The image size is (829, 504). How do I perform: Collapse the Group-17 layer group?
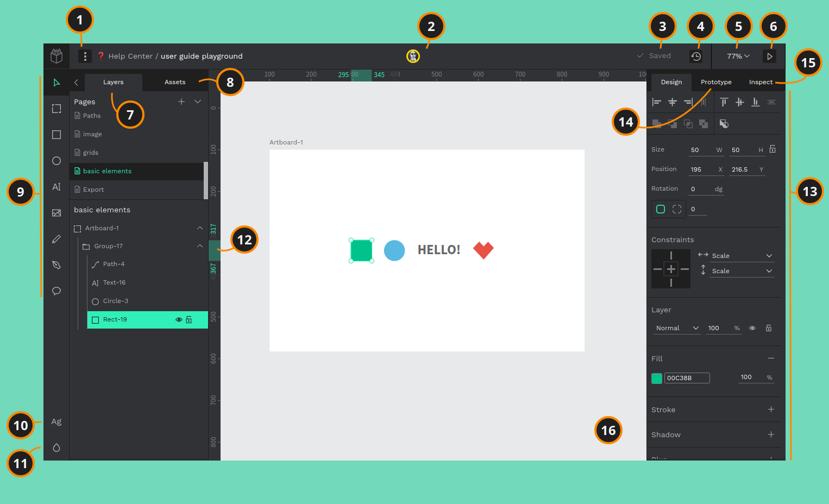pos(200,246)
